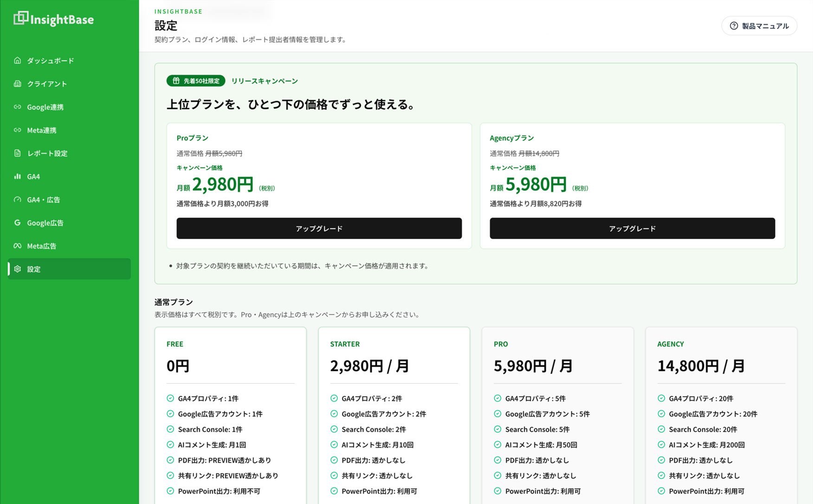Click the ダッシュボード home icon

pos(17,60)
